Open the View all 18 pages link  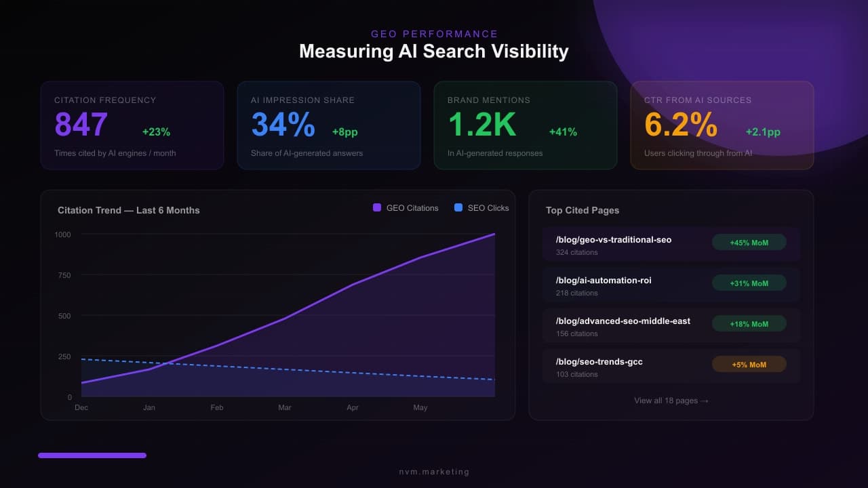[x=671, y=401]
